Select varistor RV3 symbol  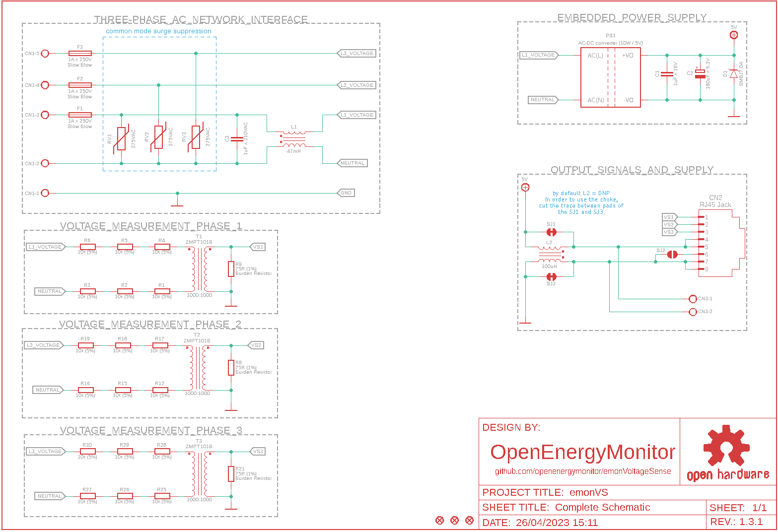pyautogui.click(x=196, y=137)
